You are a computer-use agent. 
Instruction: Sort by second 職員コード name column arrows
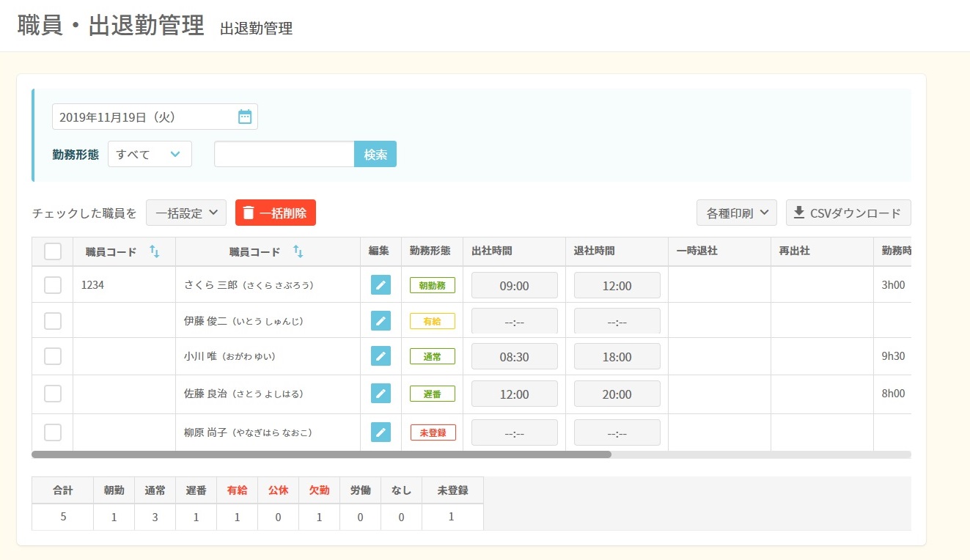298,251
